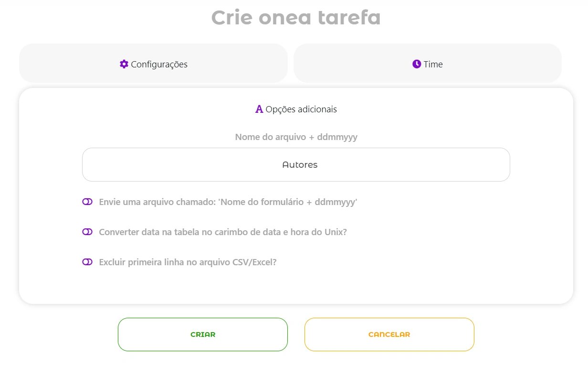Screen dimensions: 588x367
Task: Toggle the Unix timestamp conversion switch
Action: [x=87, y=232]
